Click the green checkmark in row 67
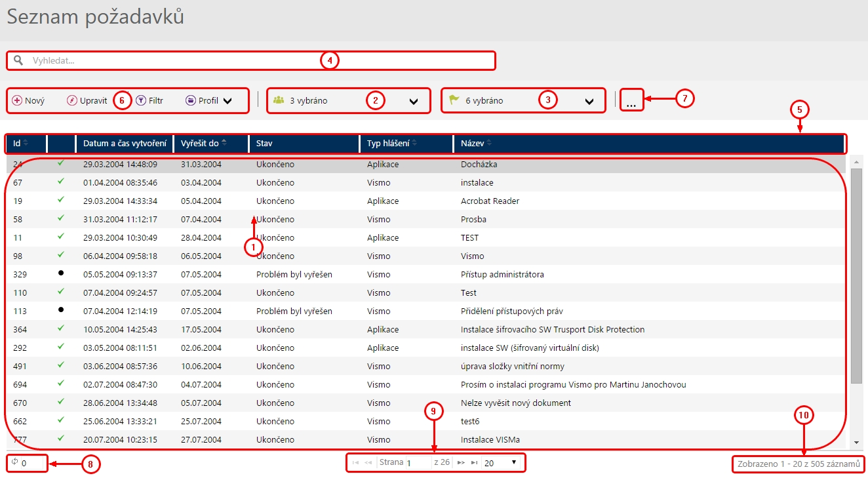 [61, 182]
